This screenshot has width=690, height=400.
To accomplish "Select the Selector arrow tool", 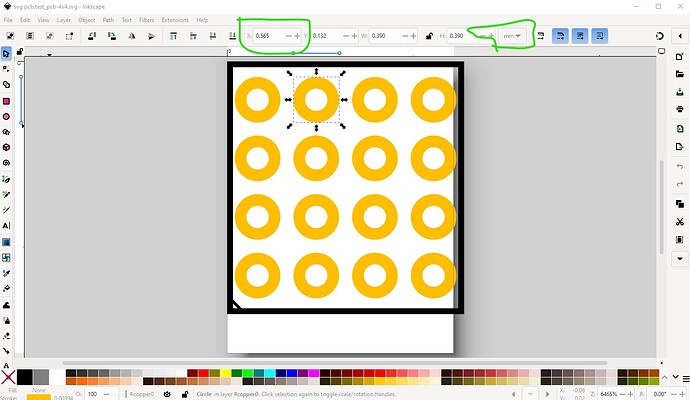I will pyautogui.click(x=7, y=53).
